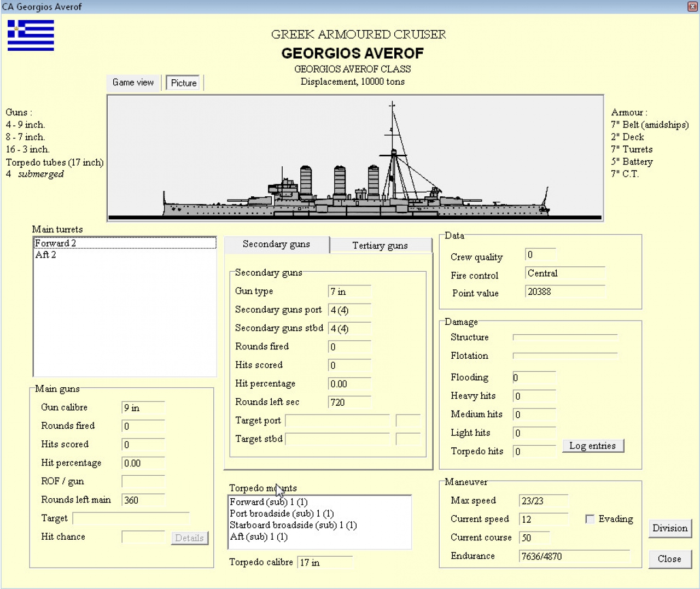Click the ship profile picture
700x589 pixels.
[x=355, y=158]
